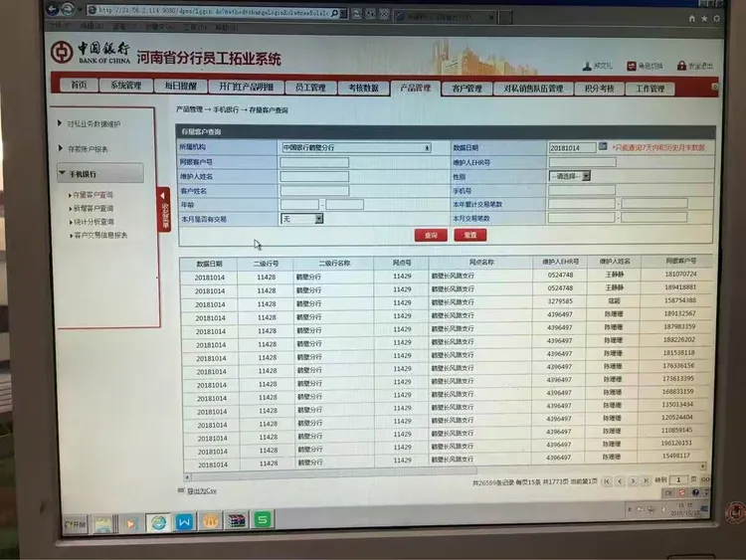Viewport: 746px width, 560px height.
Task: Switch to the 积分考核 tab
Action: coord(599,89)
